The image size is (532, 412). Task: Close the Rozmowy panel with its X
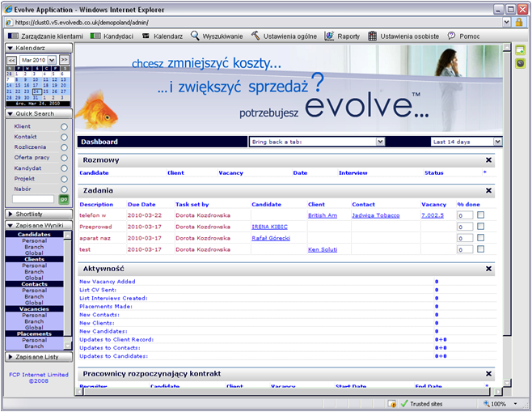[488, 160]
